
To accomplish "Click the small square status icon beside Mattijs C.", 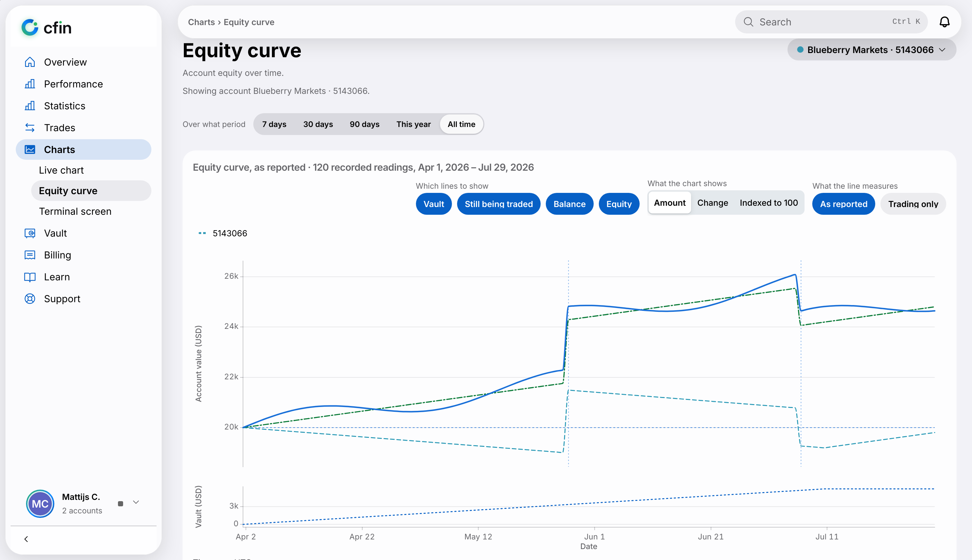I will click(120, 503).
